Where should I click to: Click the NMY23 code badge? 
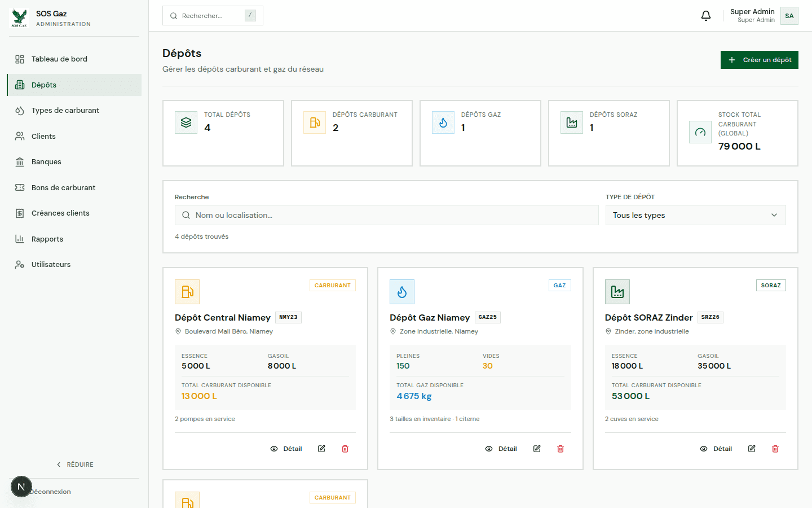point(288,317)
